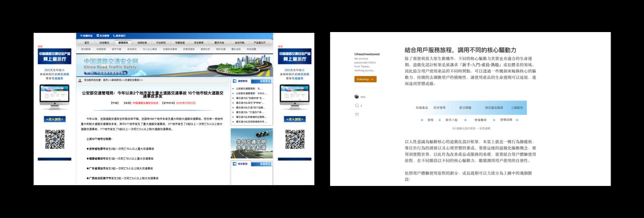Click the right 进入浏览 button
Image resolution: width=644 pixels, height=218 pixels.
294,119
